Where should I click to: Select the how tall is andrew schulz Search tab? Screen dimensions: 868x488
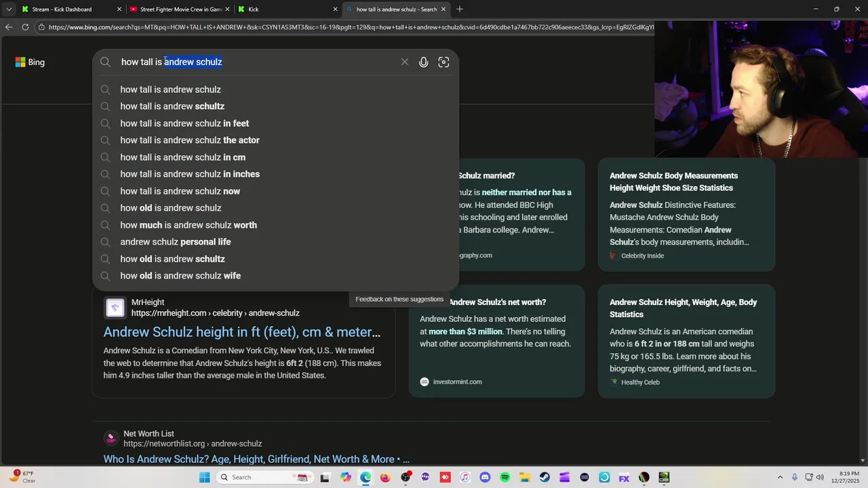(396, 9)
